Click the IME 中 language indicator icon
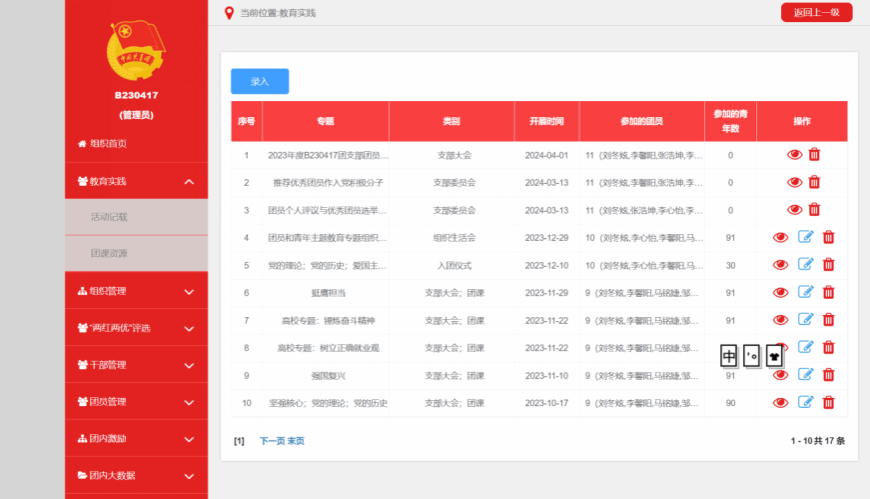Viewport: 870px width, 499px height. tap(729, 355)
